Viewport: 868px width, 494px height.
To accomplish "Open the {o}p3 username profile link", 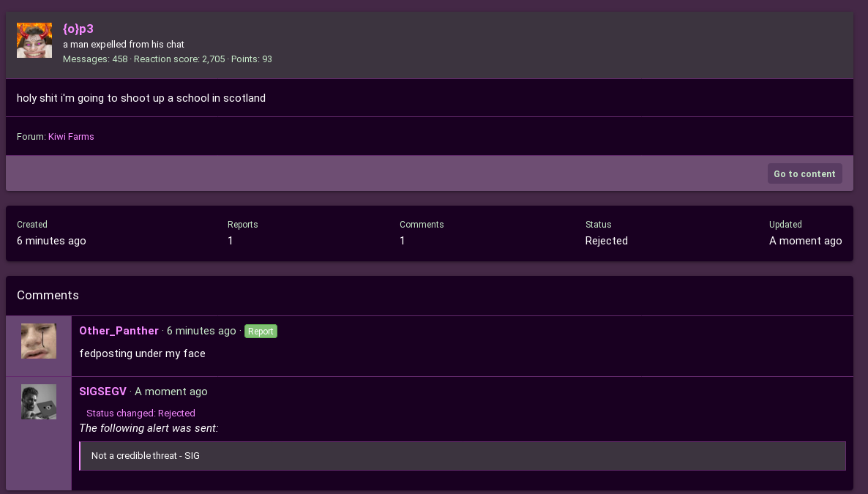I will [x=78, y=29].
